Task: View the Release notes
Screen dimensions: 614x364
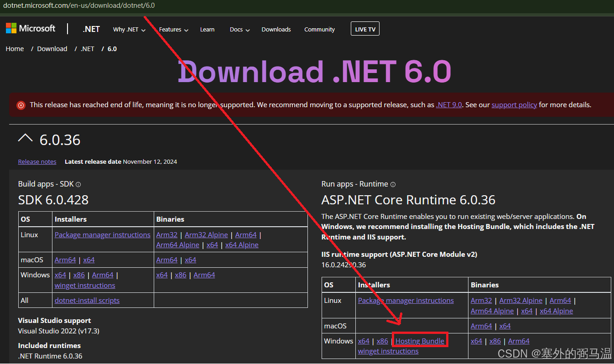Action: pyautogui.click(x=37, y=161)
